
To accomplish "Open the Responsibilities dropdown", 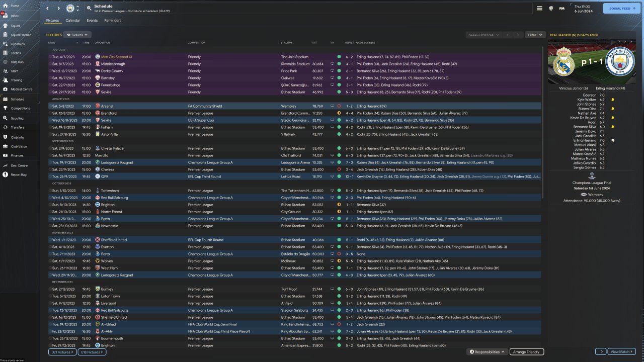I will (487, 352).
